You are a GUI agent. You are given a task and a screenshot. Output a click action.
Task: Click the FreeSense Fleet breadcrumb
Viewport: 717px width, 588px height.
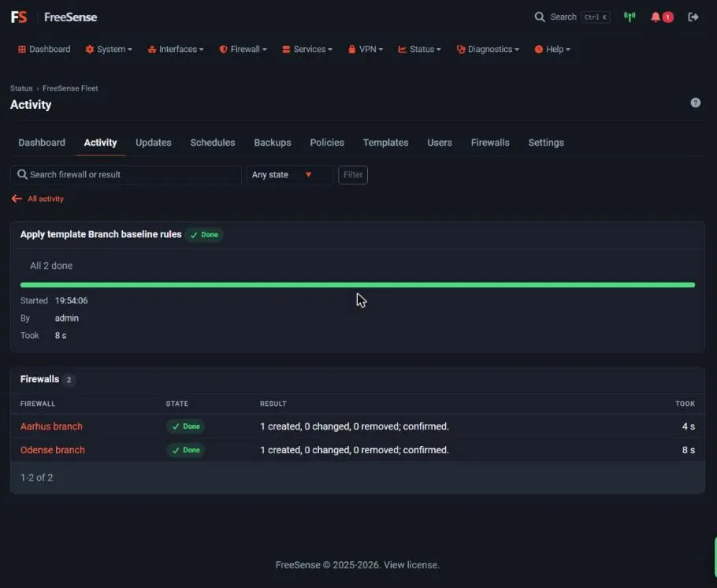(x=70, y=88)
